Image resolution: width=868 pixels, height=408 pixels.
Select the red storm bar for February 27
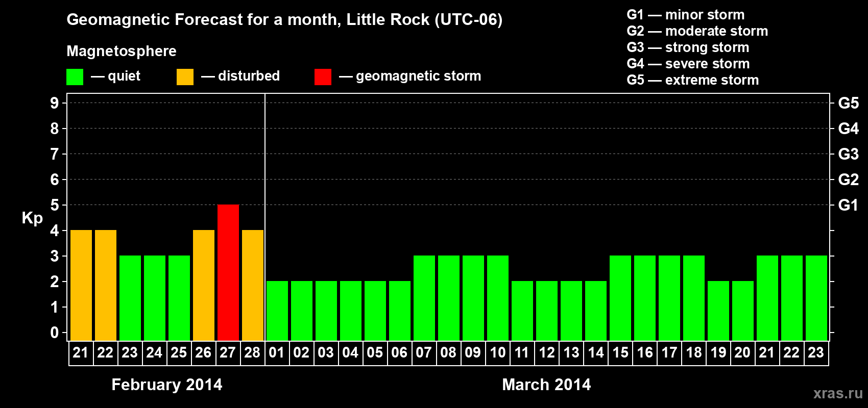[x=228, y=272]
